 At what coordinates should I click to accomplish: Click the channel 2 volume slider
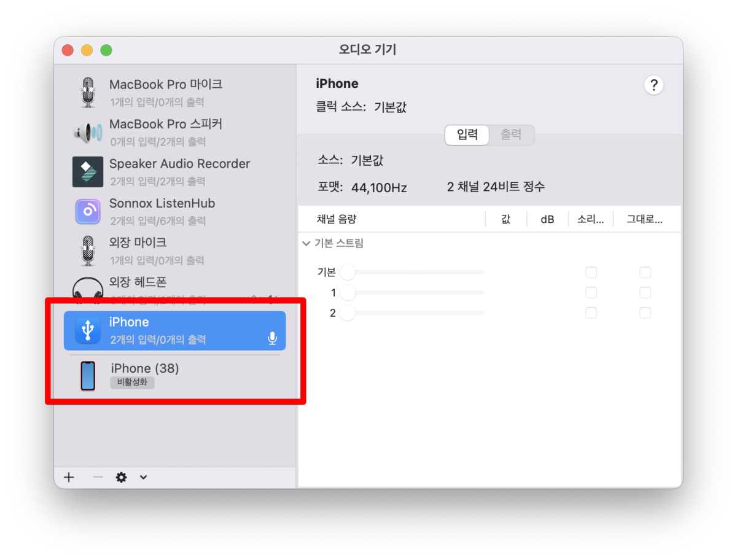[x=411, y=313]
